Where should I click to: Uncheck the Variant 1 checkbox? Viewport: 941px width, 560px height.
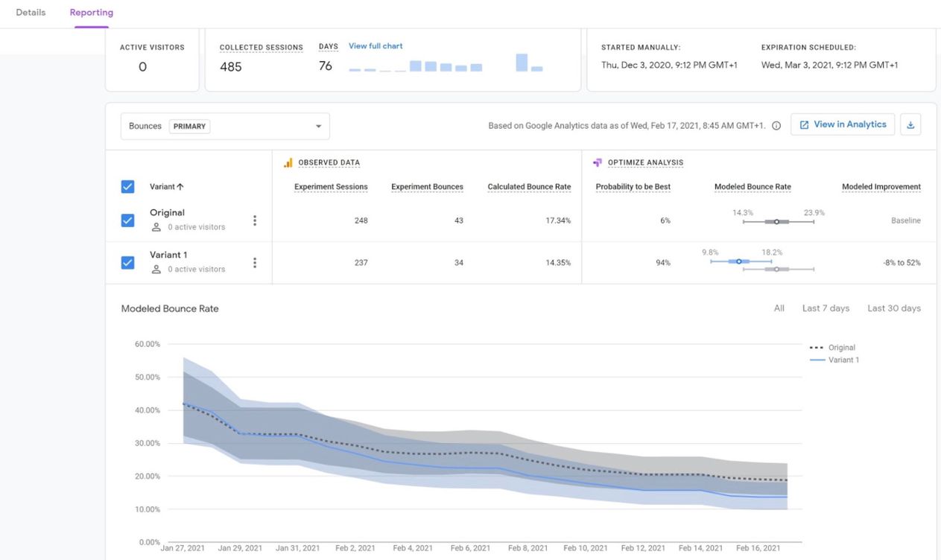tap(127, 263)
